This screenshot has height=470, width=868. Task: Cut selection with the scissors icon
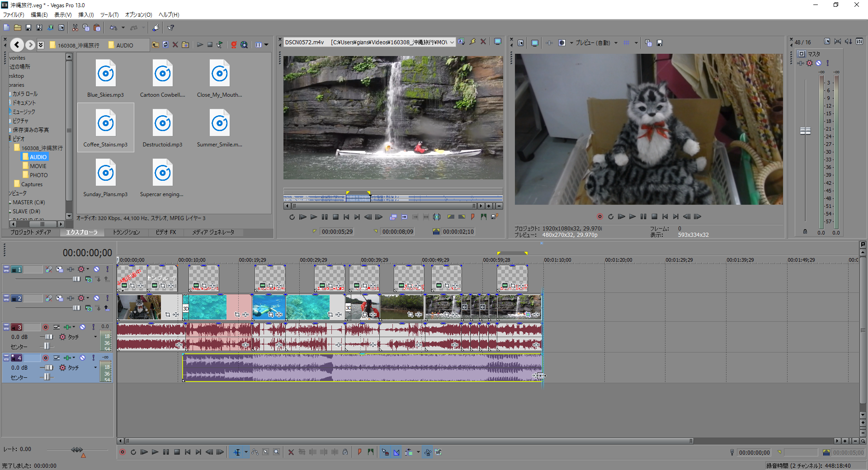[x=75, y=28]
